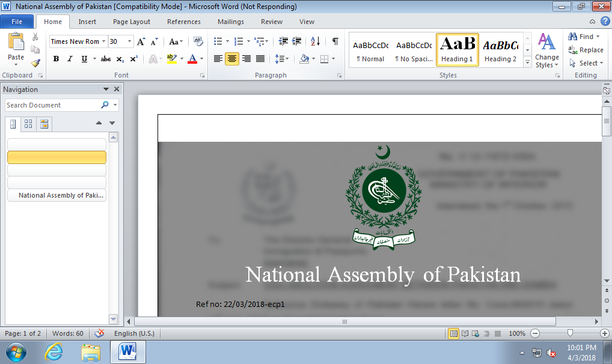This screenshot has width=612, height=364.
Task: Click the Copy icon
Action: [35, 49]
